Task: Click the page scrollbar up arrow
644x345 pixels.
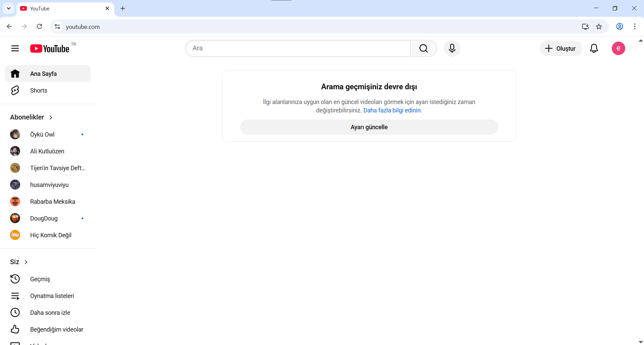Action: pos(641,41)
